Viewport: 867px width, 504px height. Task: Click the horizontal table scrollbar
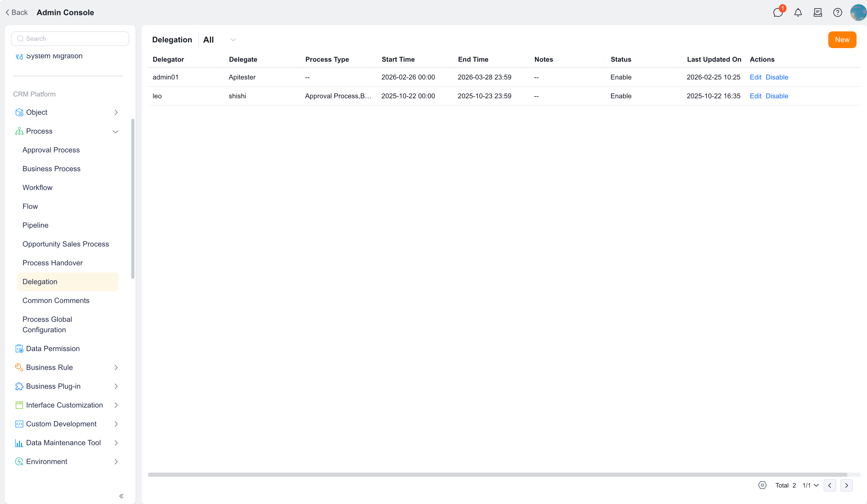tap(497, 474)
